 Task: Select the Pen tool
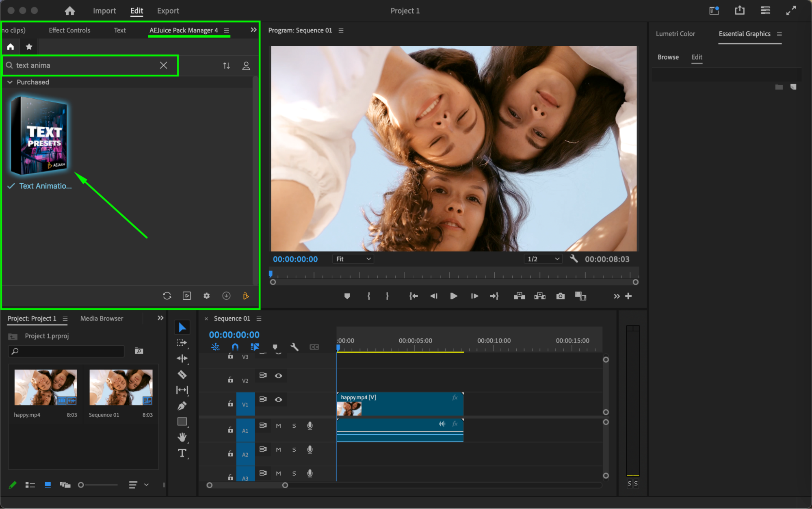[182, 406]
